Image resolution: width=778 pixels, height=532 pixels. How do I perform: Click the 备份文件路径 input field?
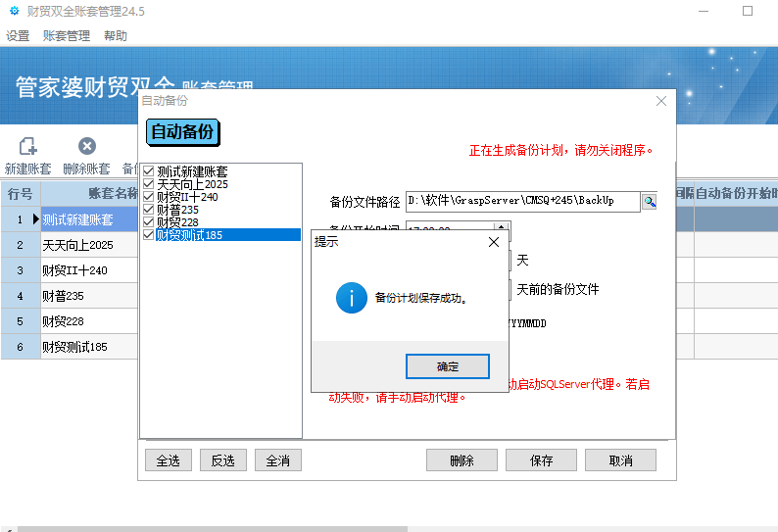tap(523, 202)
